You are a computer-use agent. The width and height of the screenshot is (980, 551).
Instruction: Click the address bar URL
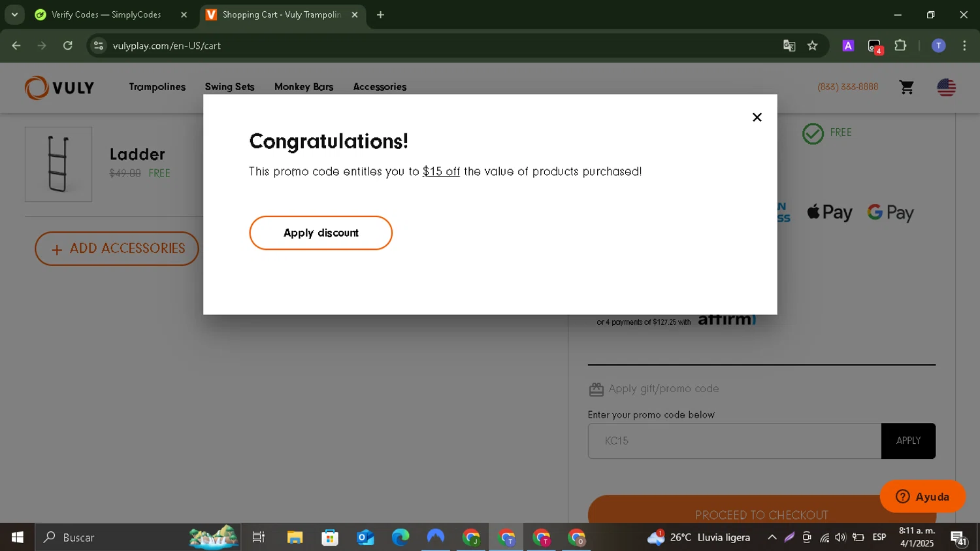167,46
